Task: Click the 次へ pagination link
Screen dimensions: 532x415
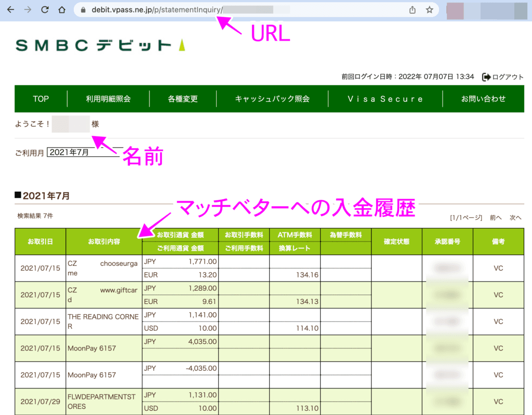Action: pyautogui.click(x=515, y=218)
